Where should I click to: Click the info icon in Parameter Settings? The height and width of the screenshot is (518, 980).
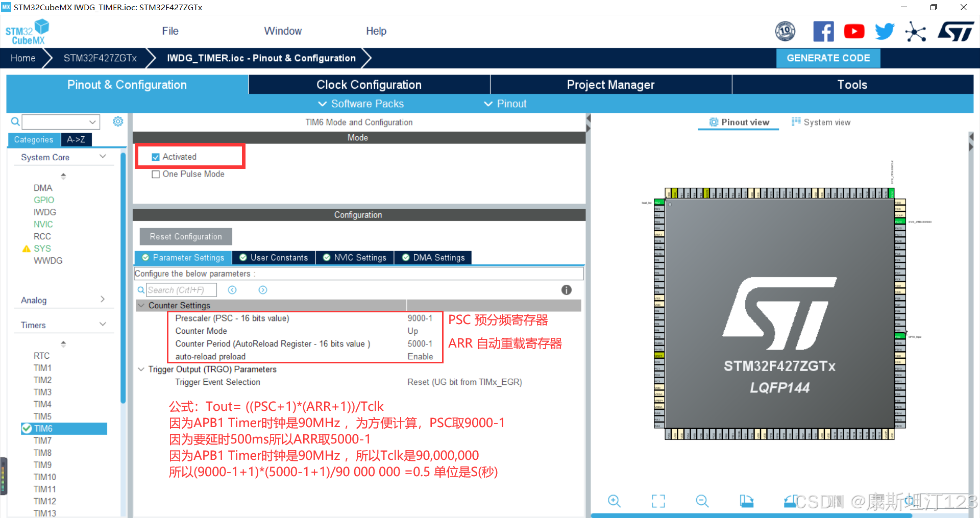(566, 290)
